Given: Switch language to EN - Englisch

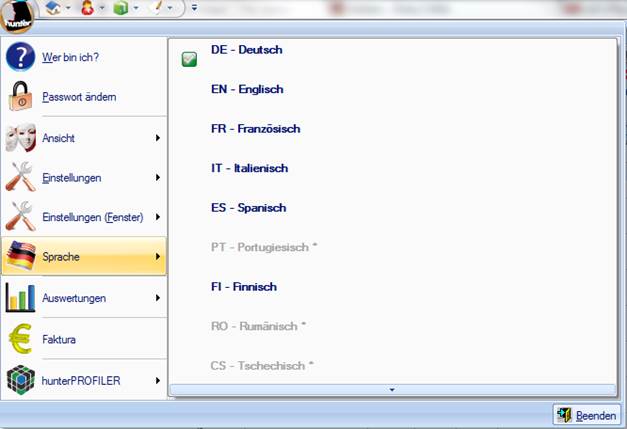Looking at the screenshot, I should coord(246,89).
